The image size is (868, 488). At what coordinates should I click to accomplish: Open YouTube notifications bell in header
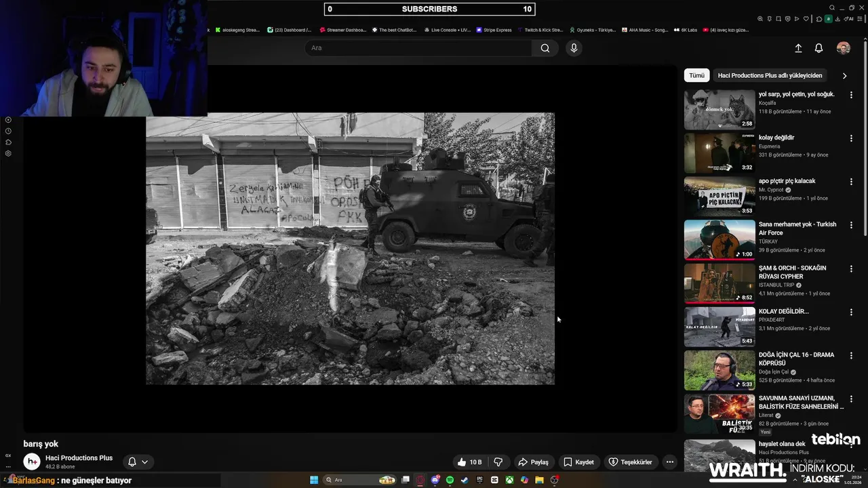click(818, 48)
